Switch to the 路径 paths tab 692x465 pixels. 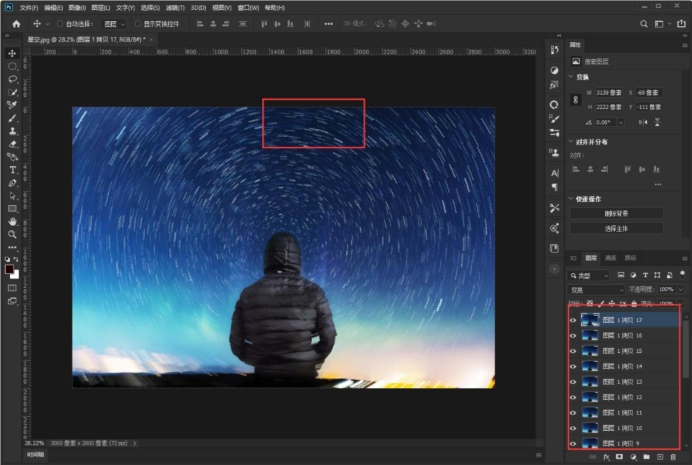click(630, 258)
